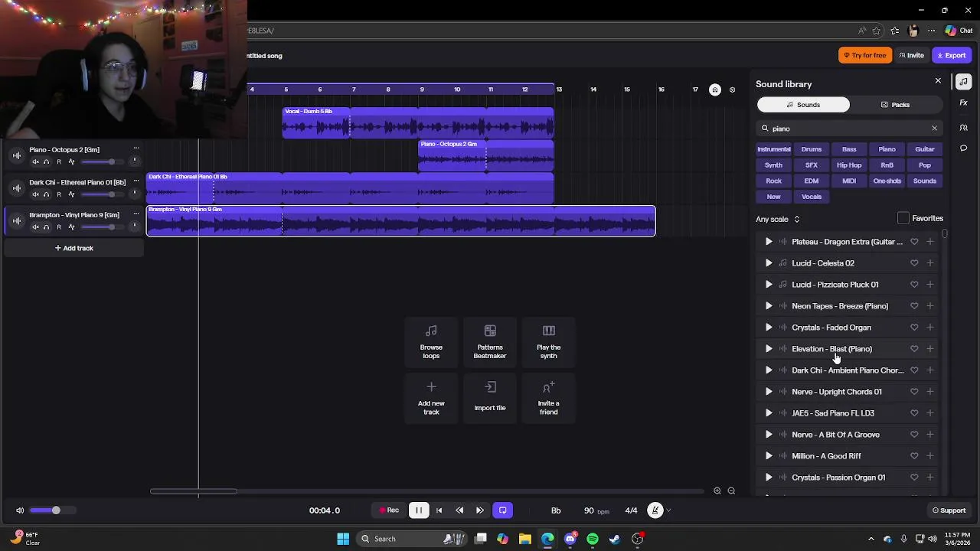Open timeline settings gear icon
Image resolution: width=980 pixels, height=551 pixels.
[732, 90]
